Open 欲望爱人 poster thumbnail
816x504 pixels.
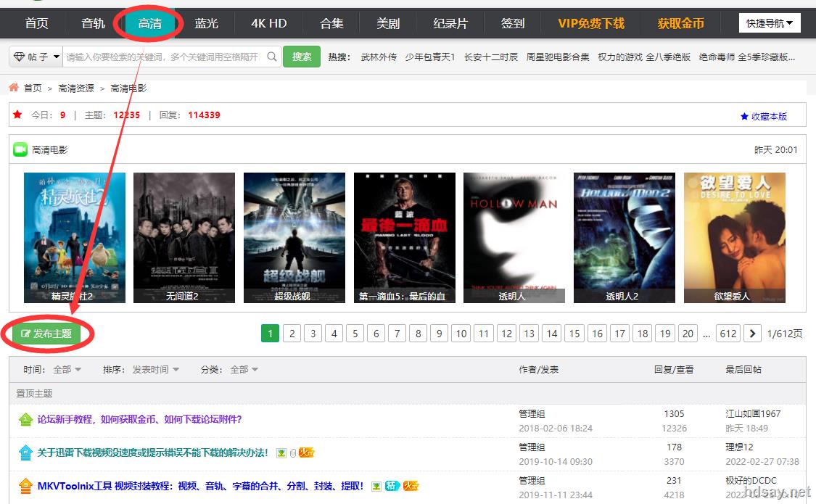coord(734,238)
